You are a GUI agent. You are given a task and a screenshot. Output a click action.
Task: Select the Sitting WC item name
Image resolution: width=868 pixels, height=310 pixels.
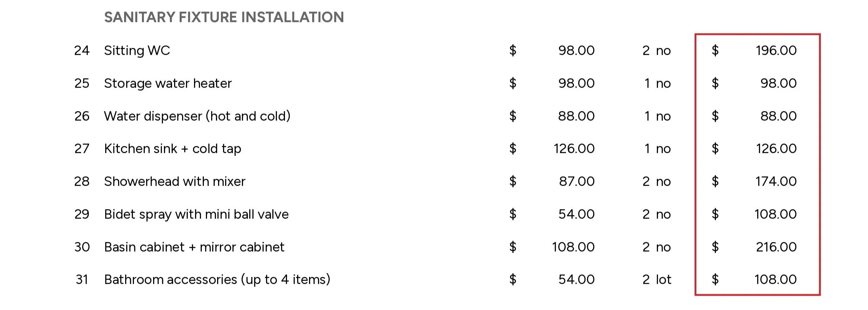coord(137,51)
